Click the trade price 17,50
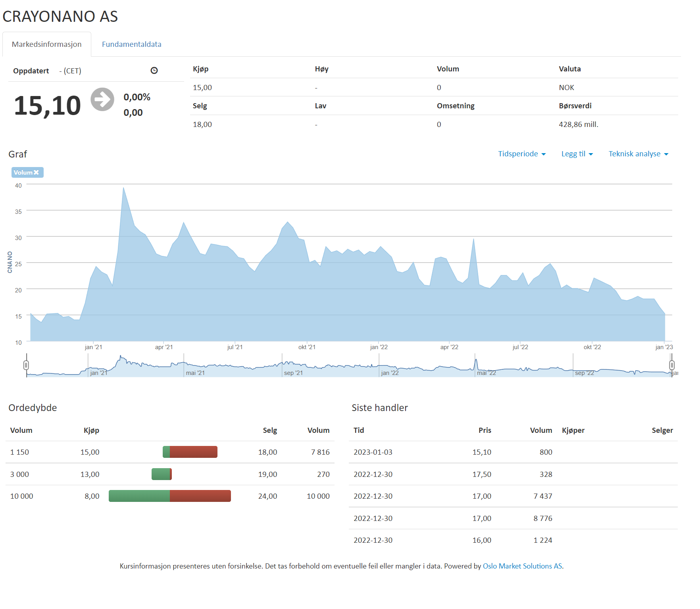 pos(482,474)
